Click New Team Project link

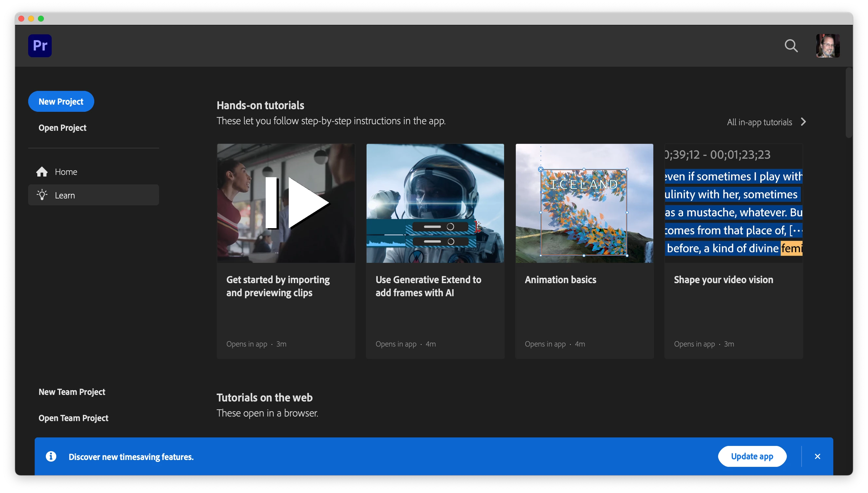[72, 392]
